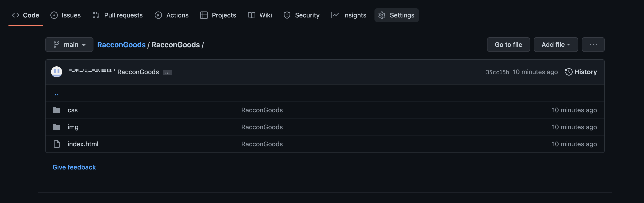The width and height of the screenshot is (644, 203).
Task: Open the Actions tab
Action: click(x=171, y=15)
